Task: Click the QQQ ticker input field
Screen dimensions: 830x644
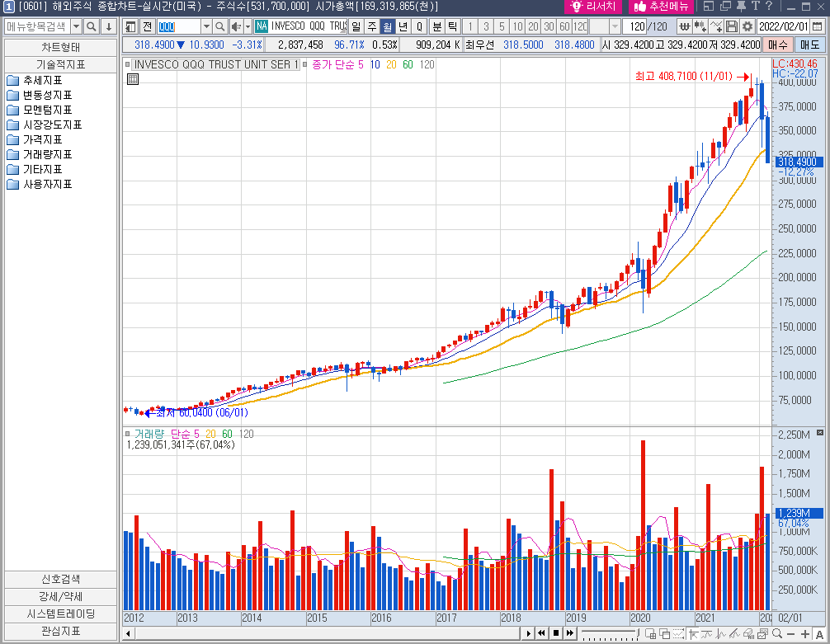Action: 179,26
